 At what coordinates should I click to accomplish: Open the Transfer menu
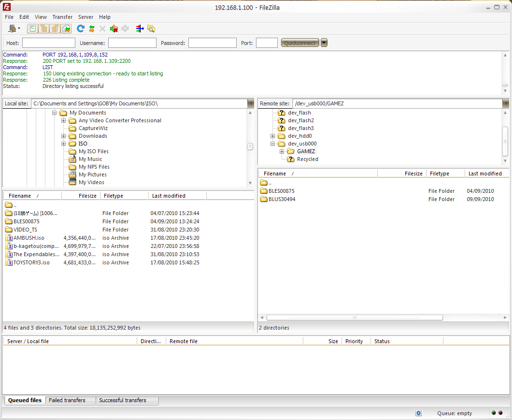62,17
